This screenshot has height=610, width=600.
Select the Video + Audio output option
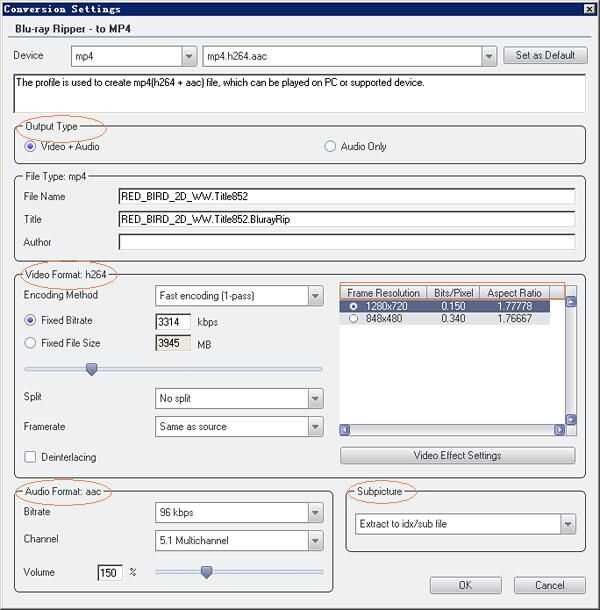(x=62, y=147)
